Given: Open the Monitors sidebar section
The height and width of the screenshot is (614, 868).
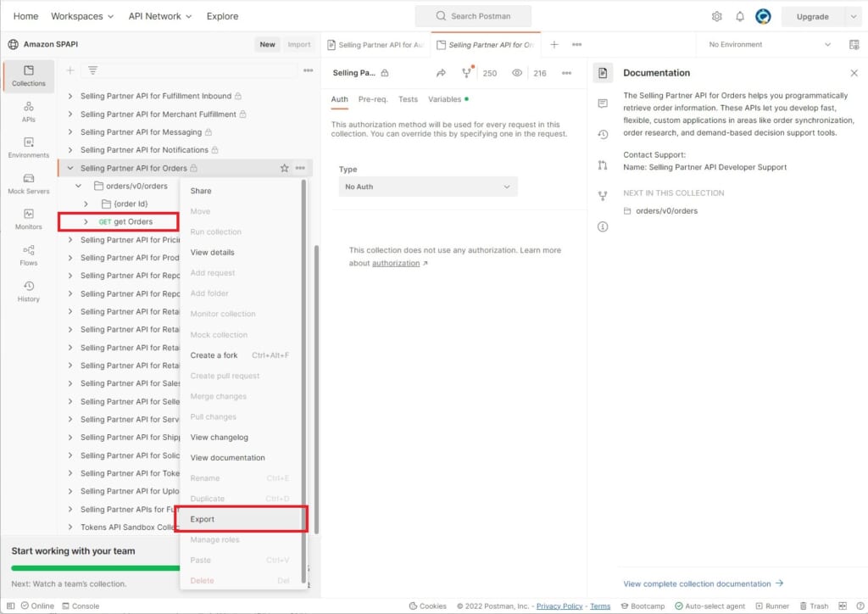Looking at the screenshot, I should [x=29, y=220].
